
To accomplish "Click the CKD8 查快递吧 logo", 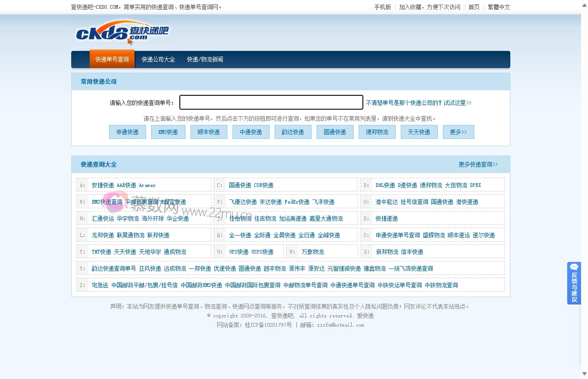I will pos(122,31).
